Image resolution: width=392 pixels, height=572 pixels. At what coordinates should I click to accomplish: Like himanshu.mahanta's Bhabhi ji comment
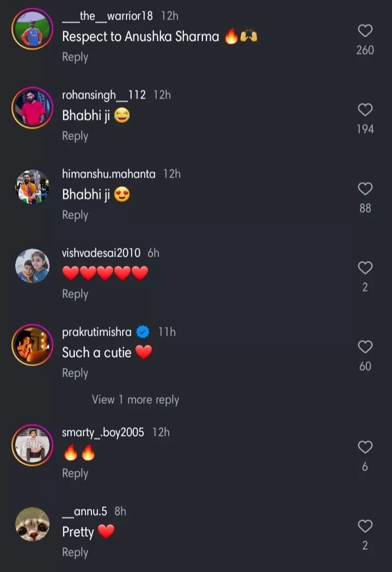pyautogui.click(x=365, y=189)
